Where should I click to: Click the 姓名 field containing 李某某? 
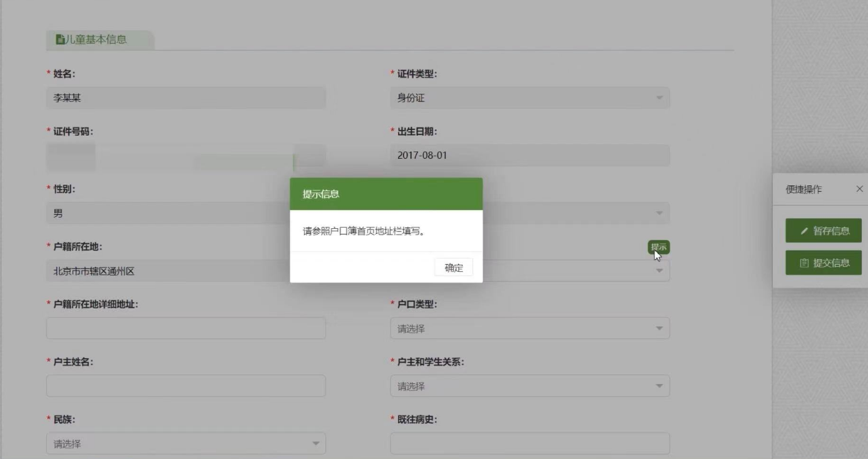pos(186,98)
